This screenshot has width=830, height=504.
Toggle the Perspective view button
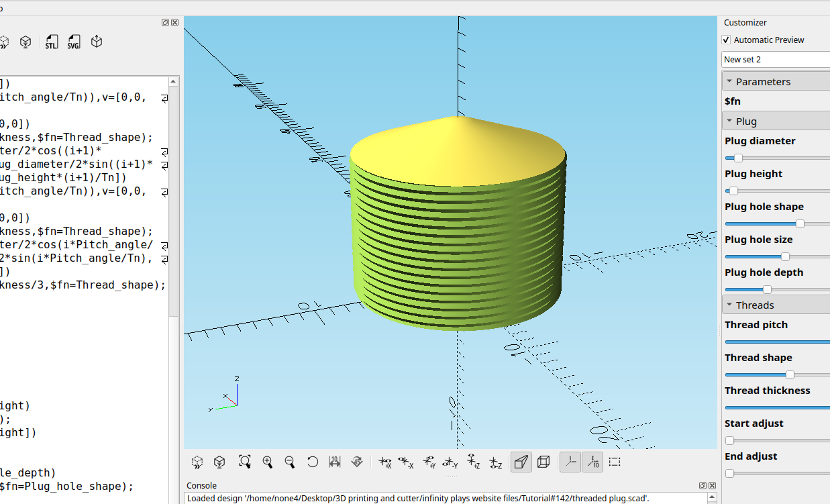click(521, 462)
